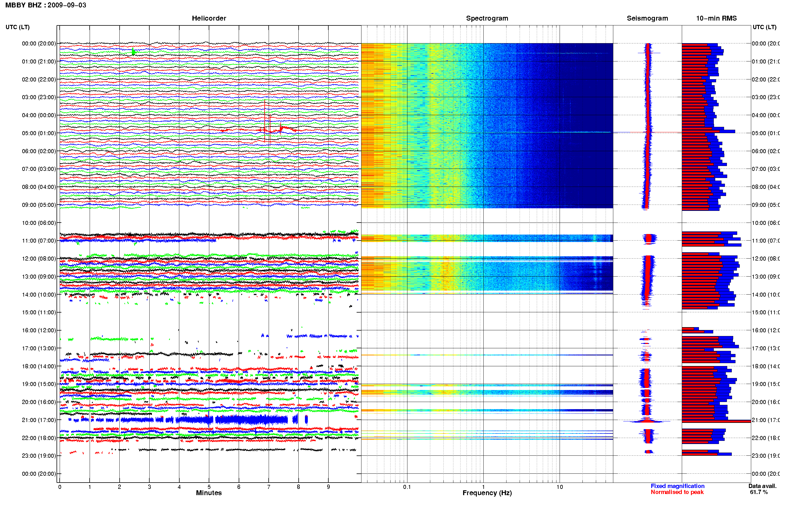The image size is (812, 508).
Task: Click the 16:00 (12:00) helicorder time label
Action: 39,330
